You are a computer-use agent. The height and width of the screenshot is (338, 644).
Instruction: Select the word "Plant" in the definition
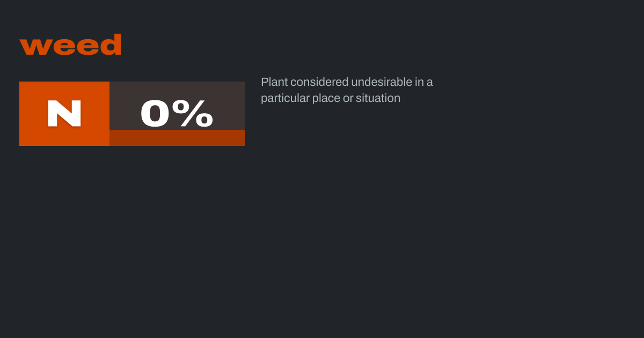click(x=274, y=82)
